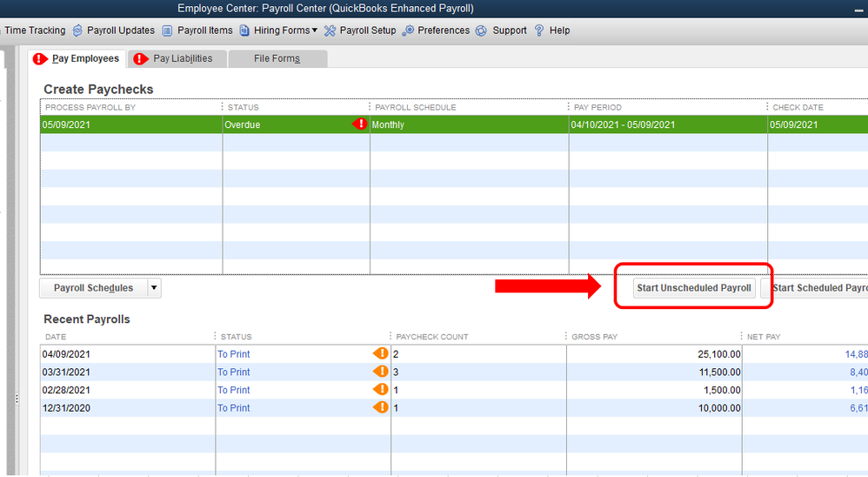
Task: Click the Start Scheduled Payroll button
Action: pos(814,288)
